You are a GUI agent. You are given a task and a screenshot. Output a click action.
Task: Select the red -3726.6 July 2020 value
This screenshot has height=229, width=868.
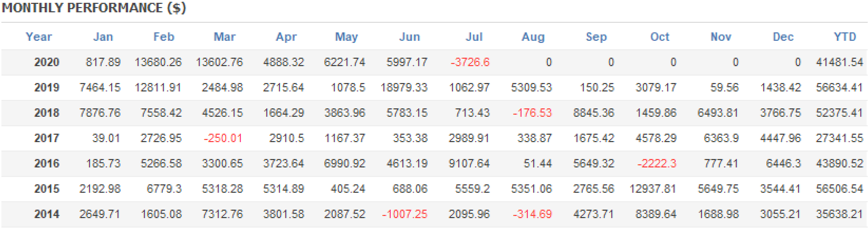(x=470, y=62)
